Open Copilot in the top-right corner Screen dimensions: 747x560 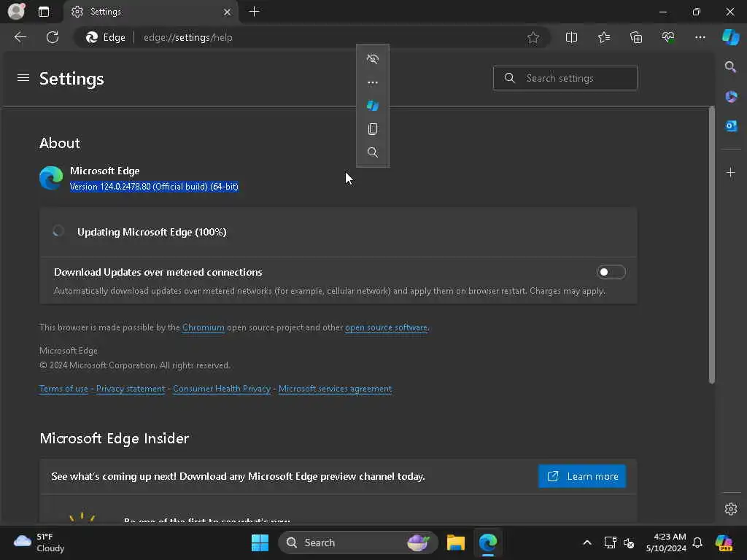point(730,37)
